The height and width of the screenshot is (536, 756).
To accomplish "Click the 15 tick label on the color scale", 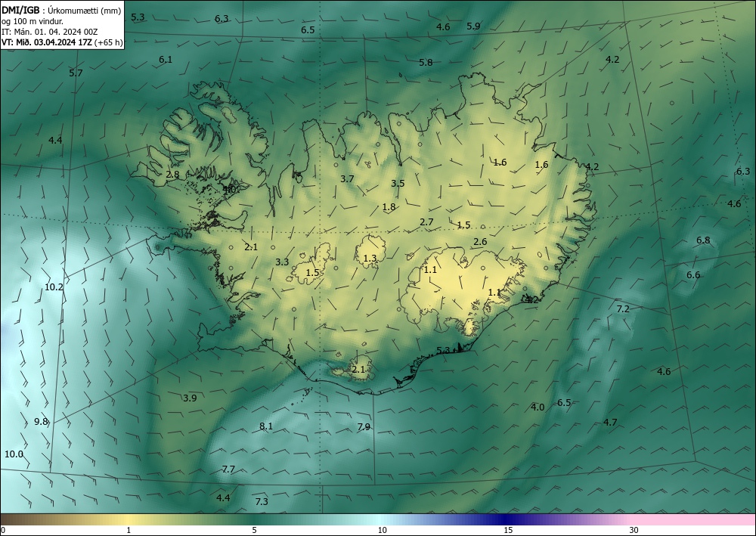I will coord(508,531).
